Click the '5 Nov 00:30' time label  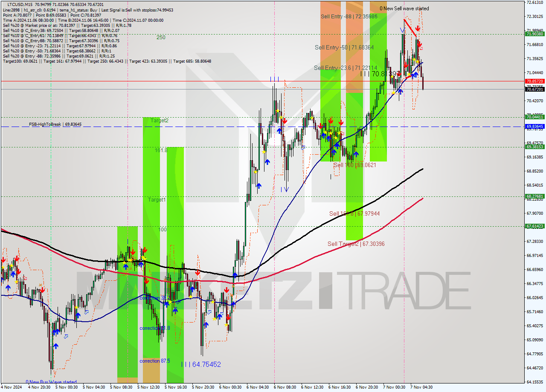67,387
